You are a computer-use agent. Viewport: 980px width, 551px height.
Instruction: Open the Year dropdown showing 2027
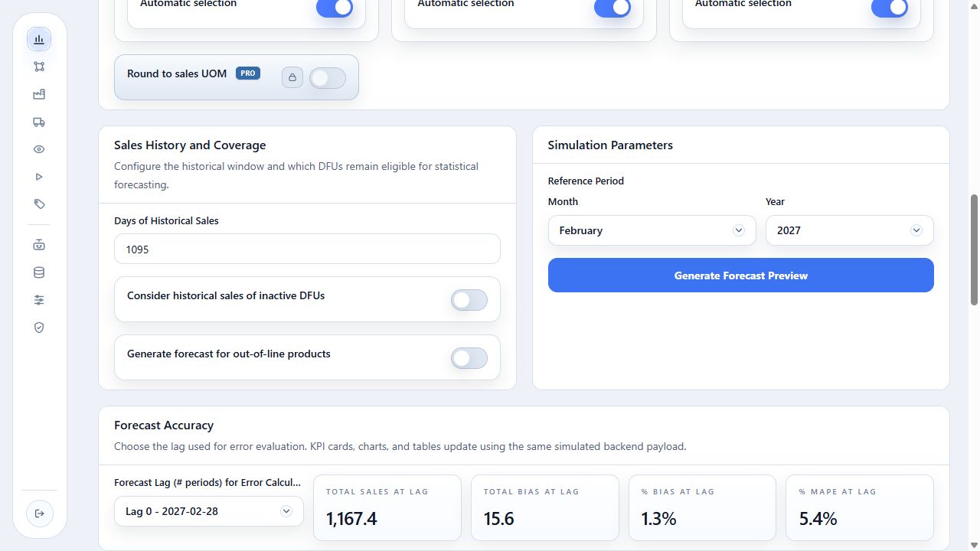pyautogui.click(x=850, y=230)
